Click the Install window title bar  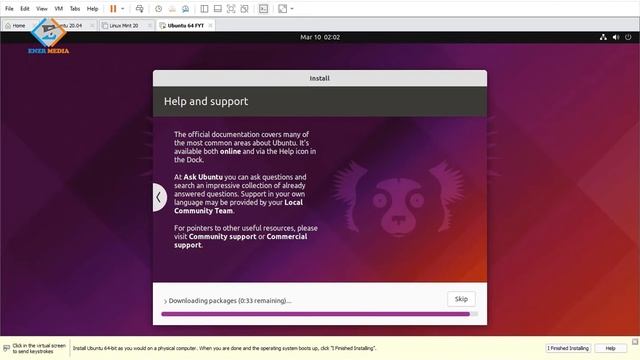(320, 78)
